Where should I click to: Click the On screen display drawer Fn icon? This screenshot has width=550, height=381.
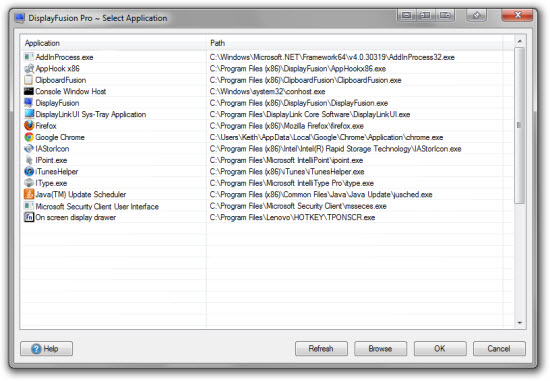coord(29,217)
